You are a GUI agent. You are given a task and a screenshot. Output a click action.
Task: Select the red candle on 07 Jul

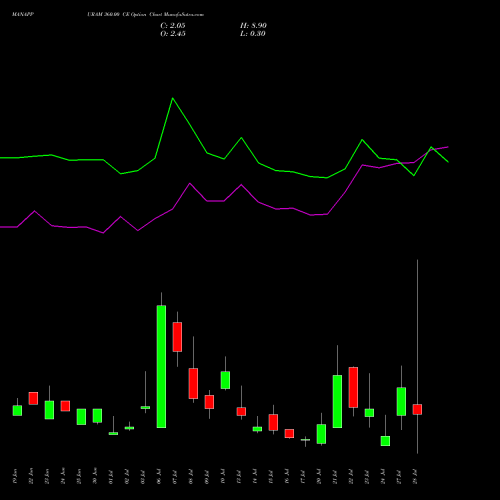(177, 337)
